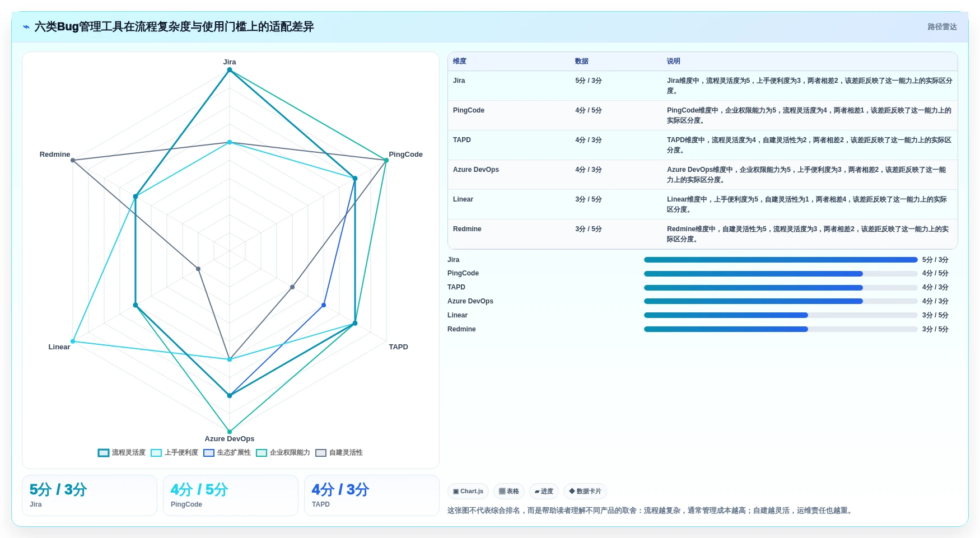
Task: Click the 进度 tag chip
Action: point(544,492)
